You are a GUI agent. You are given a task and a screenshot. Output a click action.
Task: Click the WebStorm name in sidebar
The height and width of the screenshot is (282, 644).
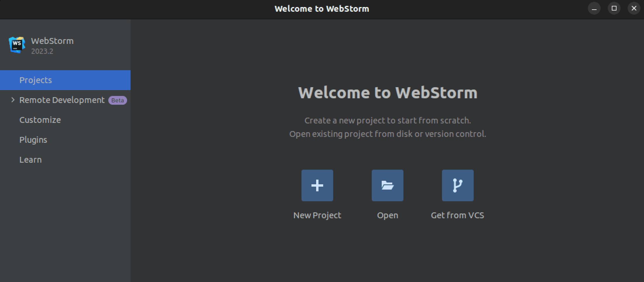tap(52, 41)
